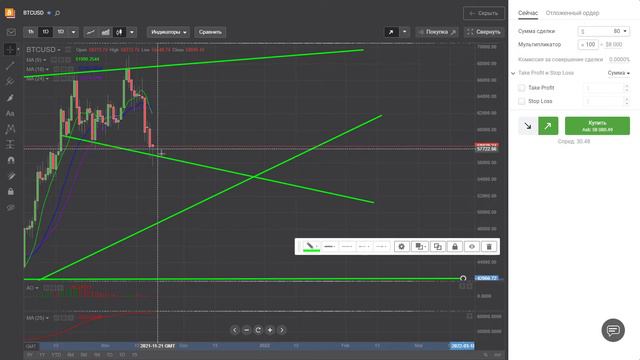Select the measure/projection tool in sidebar
This screenshot has width=640, height=360.
(10, 144)
